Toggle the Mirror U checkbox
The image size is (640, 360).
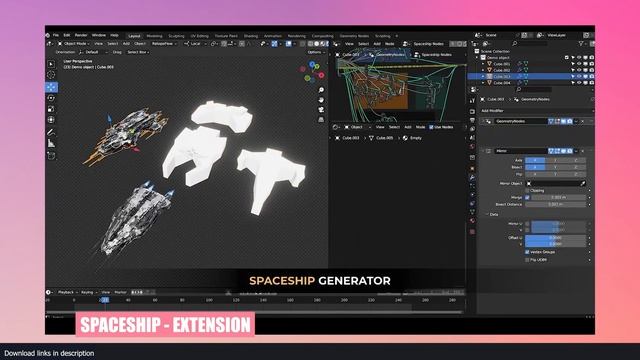click(x=527, y=224)
